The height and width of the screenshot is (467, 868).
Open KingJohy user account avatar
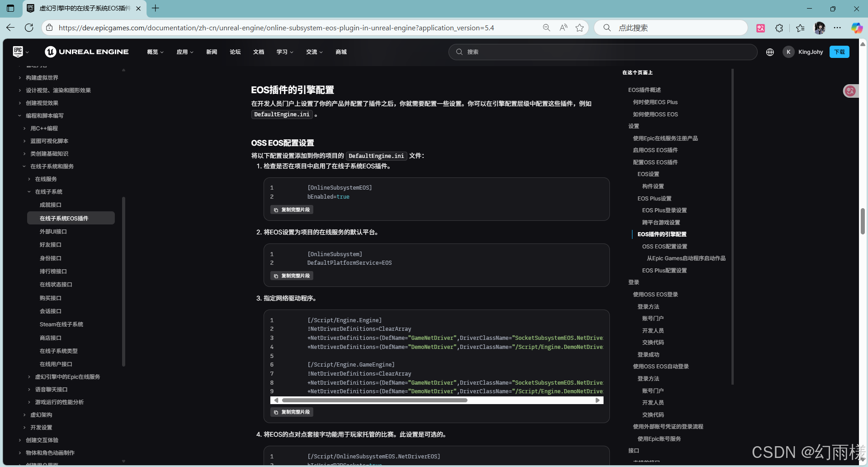point(788,52)
